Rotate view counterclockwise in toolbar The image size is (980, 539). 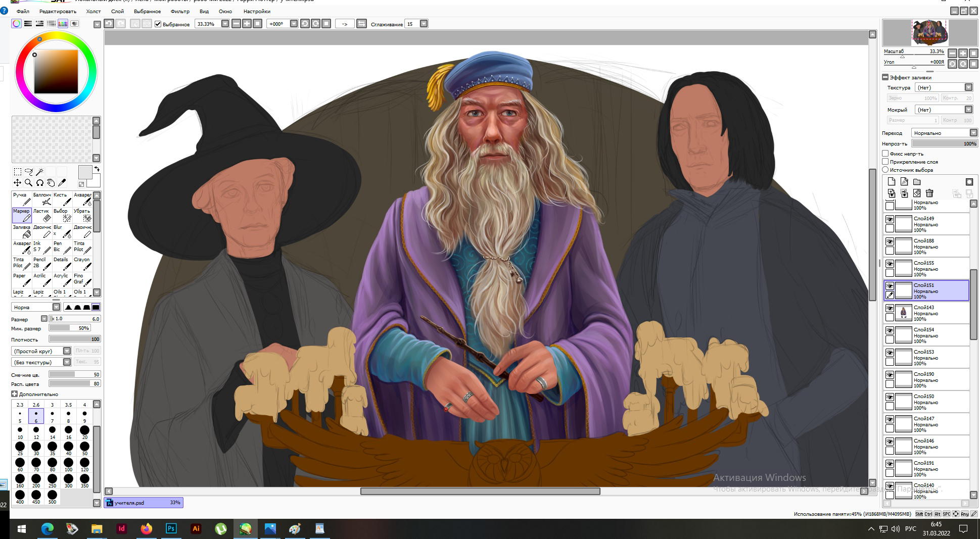(305, 24)
